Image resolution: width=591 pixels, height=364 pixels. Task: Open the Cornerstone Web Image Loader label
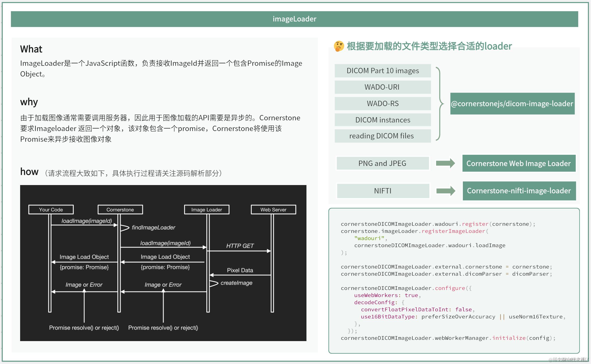pos(519,163)
